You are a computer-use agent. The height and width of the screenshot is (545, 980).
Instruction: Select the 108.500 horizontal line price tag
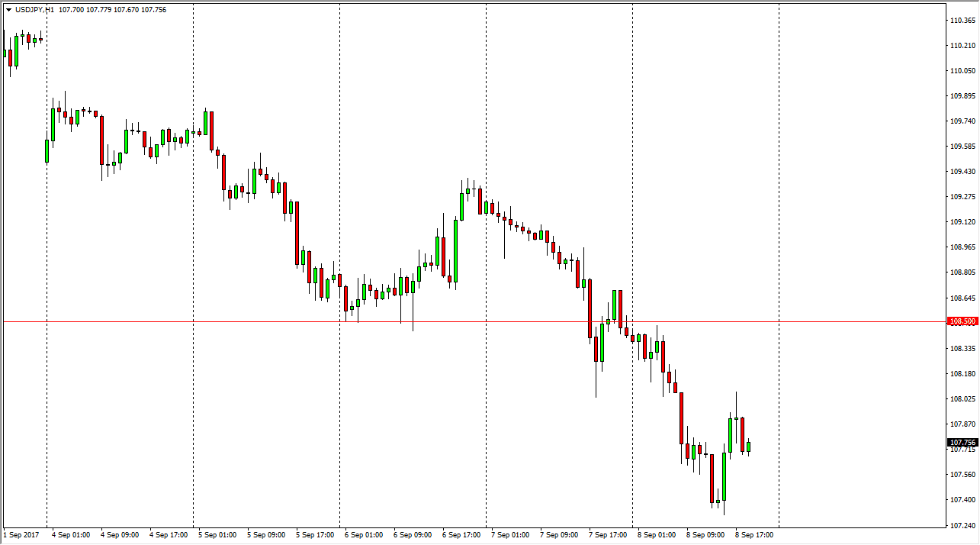pos(962,321)
